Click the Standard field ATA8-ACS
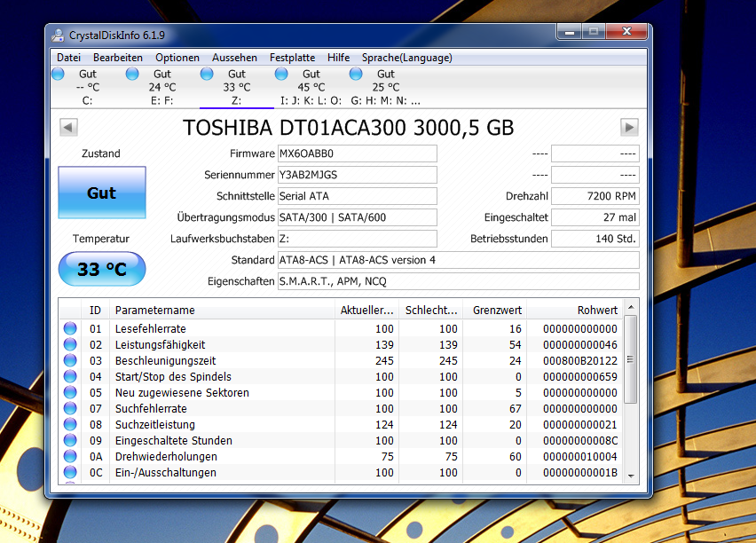 point(459,260)
